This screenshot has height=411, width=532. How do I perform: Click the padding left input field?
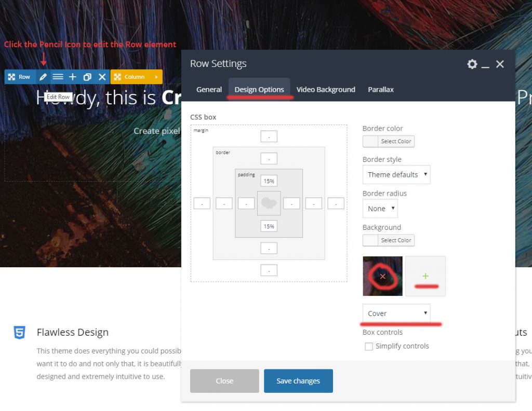(246, 203)
